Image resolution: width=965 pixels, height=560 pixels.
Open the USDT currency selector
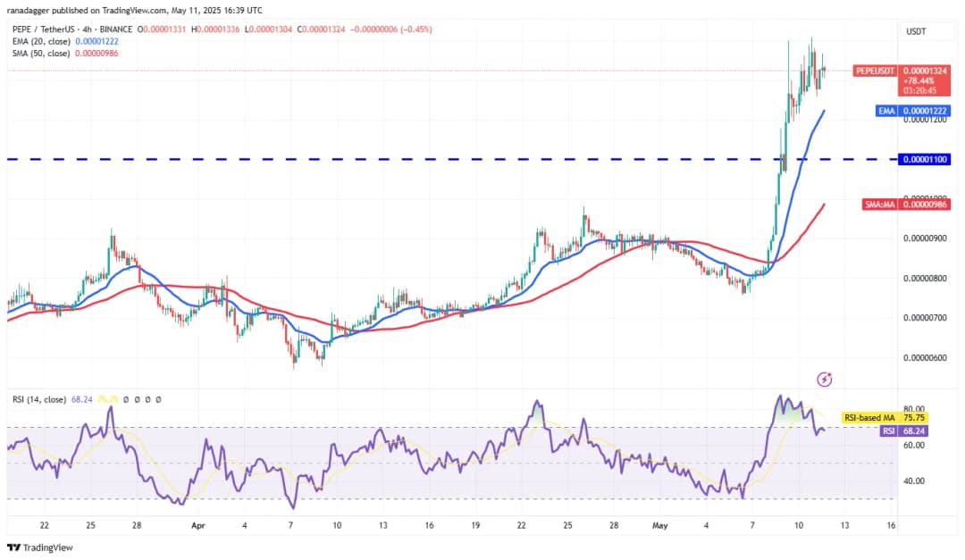click(x=916, y=31)
